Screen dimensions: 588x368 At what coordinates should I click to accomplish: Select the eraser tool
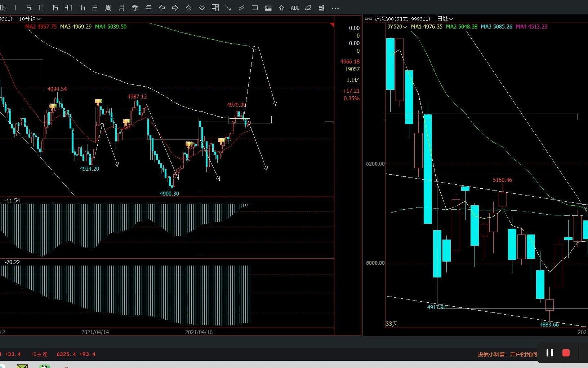[308, 8]
